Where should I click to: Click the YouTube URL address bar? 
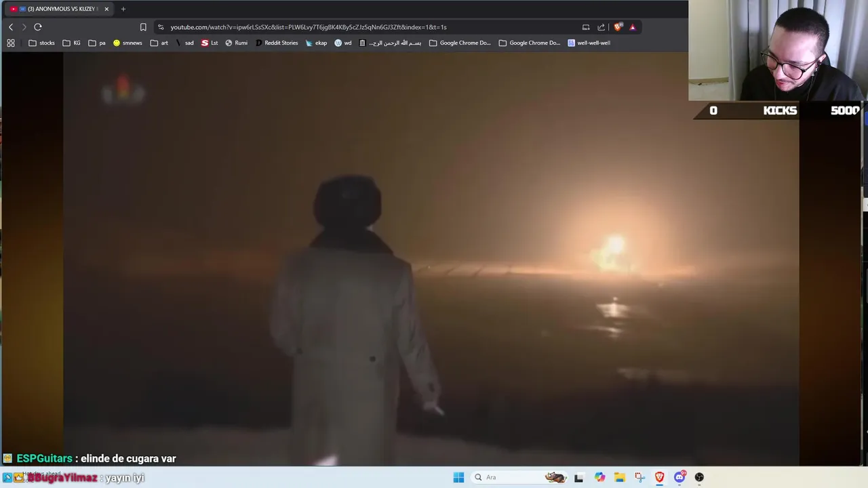pos(309,27)
